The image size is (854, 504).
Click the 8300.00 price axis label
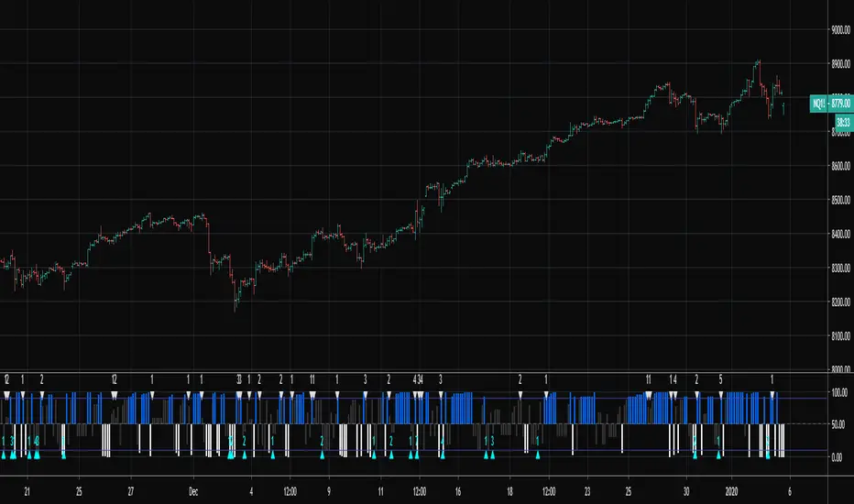tap(840, 268)
